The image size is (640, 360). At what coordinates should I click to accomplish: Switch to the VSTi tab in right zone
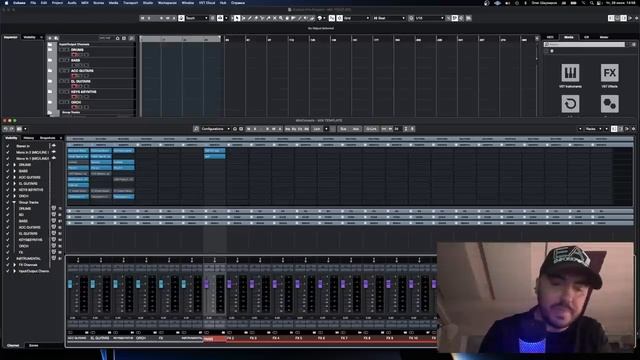point(550,37)
